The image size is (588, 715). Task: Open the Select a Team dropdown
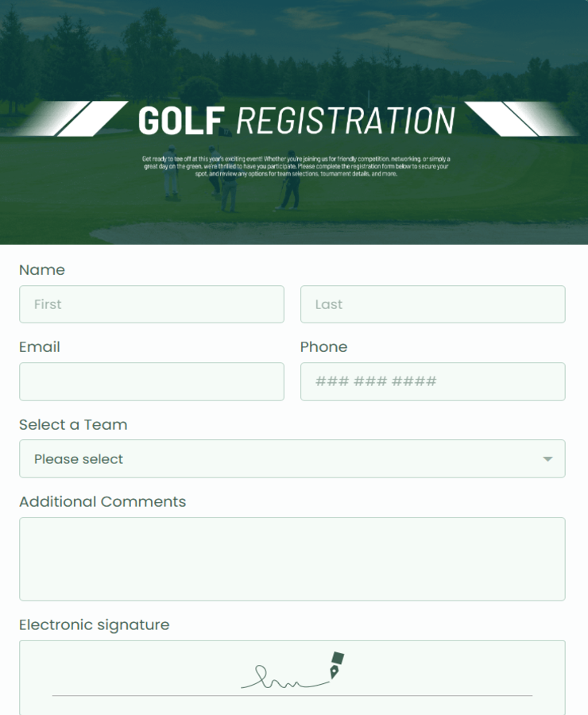pos(292,458)
